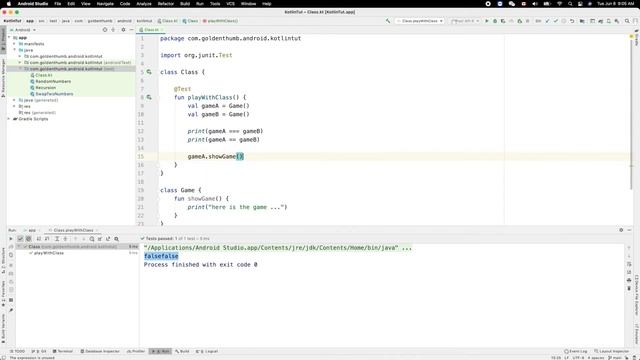Select the Class.playWithClass run tab
The width and height of the screenshot is (640, 360).
pos(73,230)
